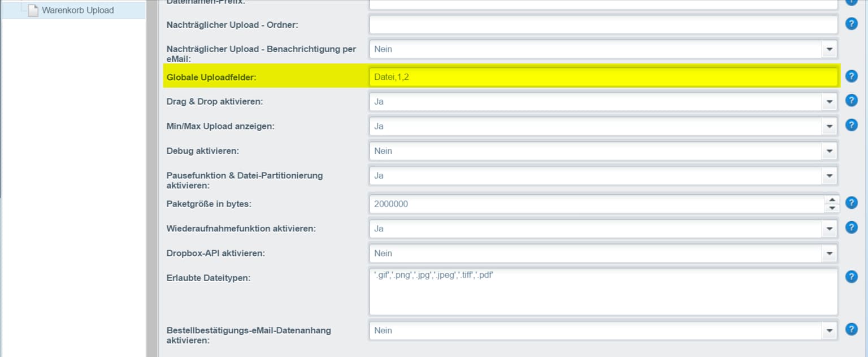This screenshot has height=357, width=868.
Task: Click help icon beside Globale Uploadfelder
Action: click(x=851, y=76)
